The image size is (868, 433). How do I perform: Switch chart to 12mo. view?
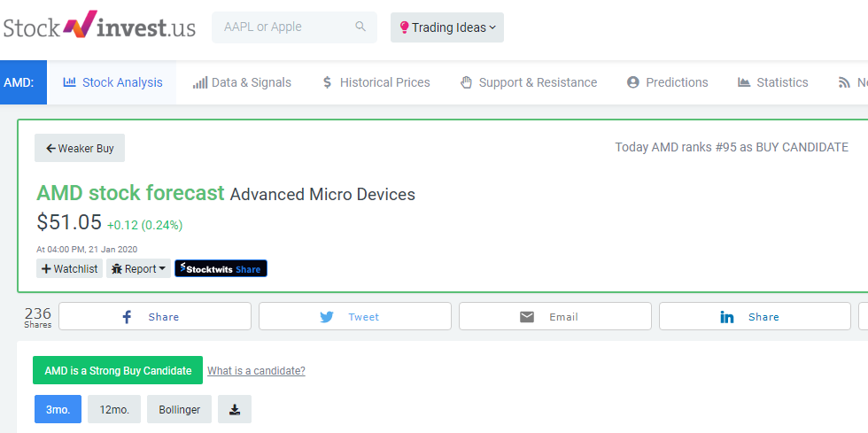click(x=114, y=409)
